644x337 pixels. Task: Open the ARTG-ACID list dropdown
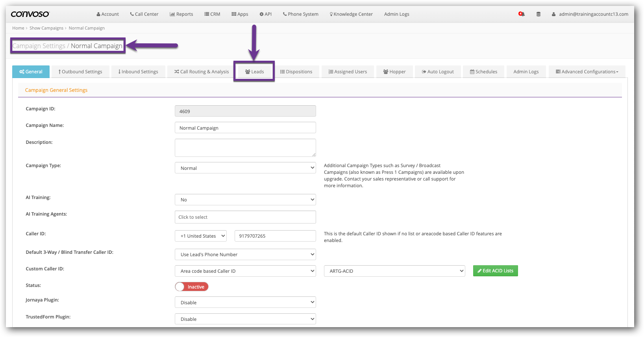click(x=394, y=271)
